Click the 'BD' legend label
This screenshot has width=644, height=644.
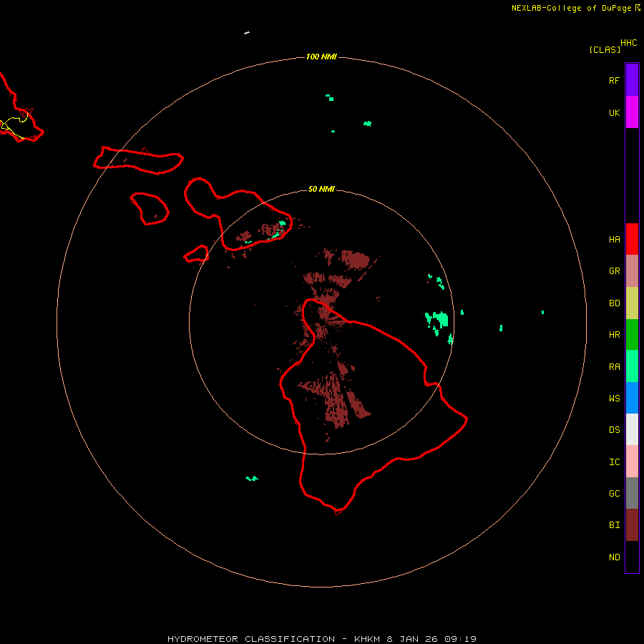click(614, 303)
